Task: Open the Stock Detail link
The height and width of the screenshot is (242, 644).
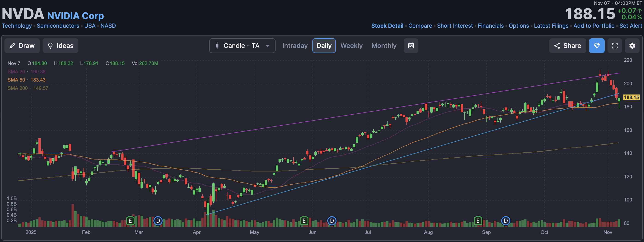Action: coord(387,26)
